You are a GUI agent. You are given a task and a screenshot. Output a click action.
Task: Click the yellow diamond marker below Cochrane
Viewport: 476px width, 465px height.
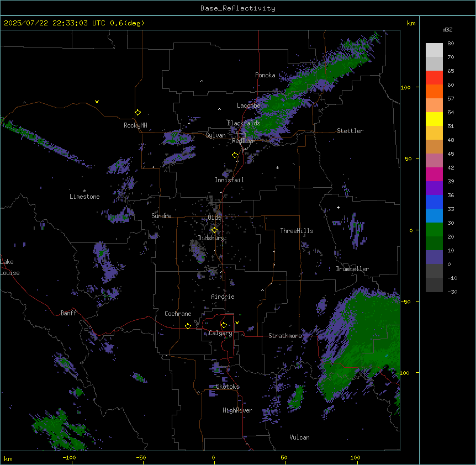tap(188, 326)
